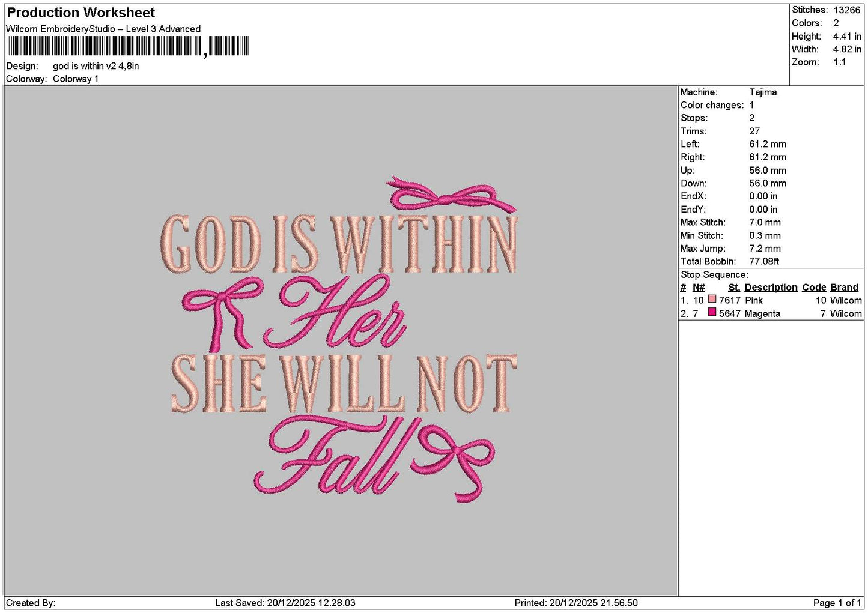Click the barcode image in the header
Image resolution: width=868 pixels, height=613 pixels.
click(129, 46)
